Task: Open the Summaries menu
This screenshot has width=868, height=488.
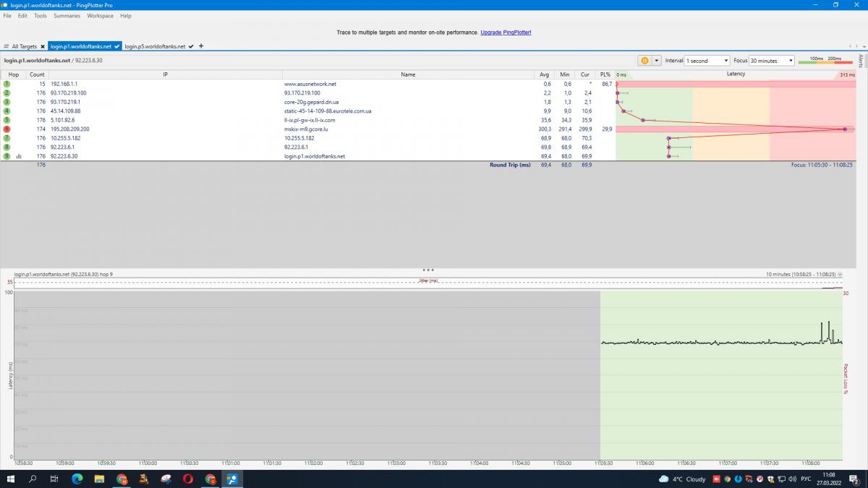Action: point(67,15)
